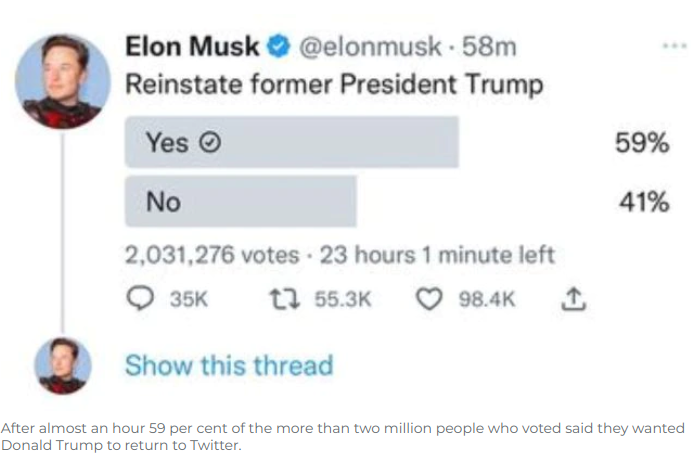Click the Elon Musk display name
The height and width of the screenshot is (455, 691).
(192, 46)
